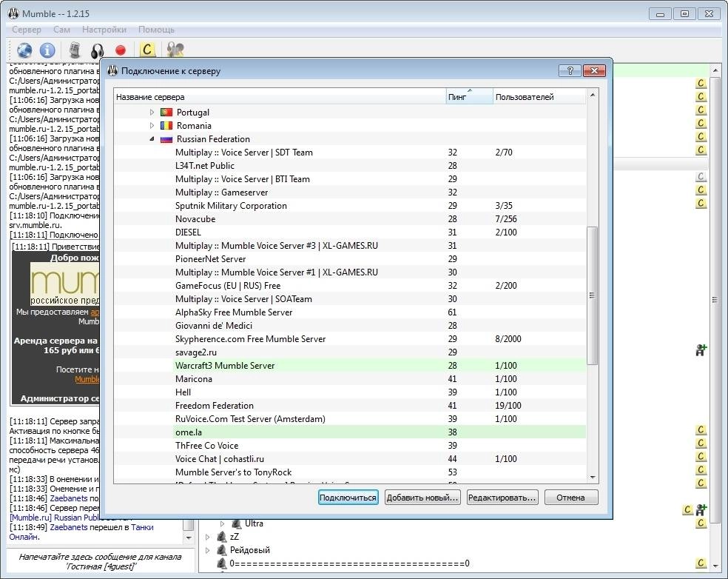Click the server list scroll-down arrow
Screen dimensions: 728x579
[x=593, y=478]
